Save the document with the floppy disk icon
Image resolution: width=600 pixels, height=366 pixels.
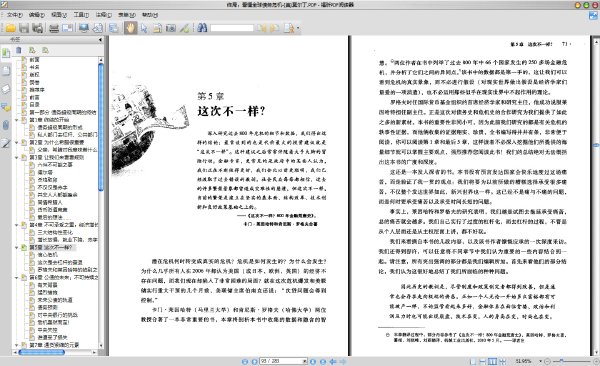(24, 28)
